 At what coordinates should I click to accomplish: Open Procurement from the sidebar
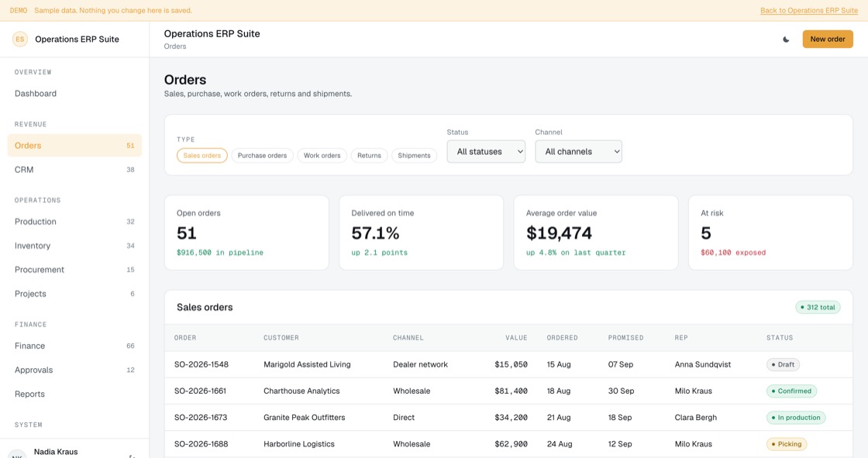tap(74, 270)
